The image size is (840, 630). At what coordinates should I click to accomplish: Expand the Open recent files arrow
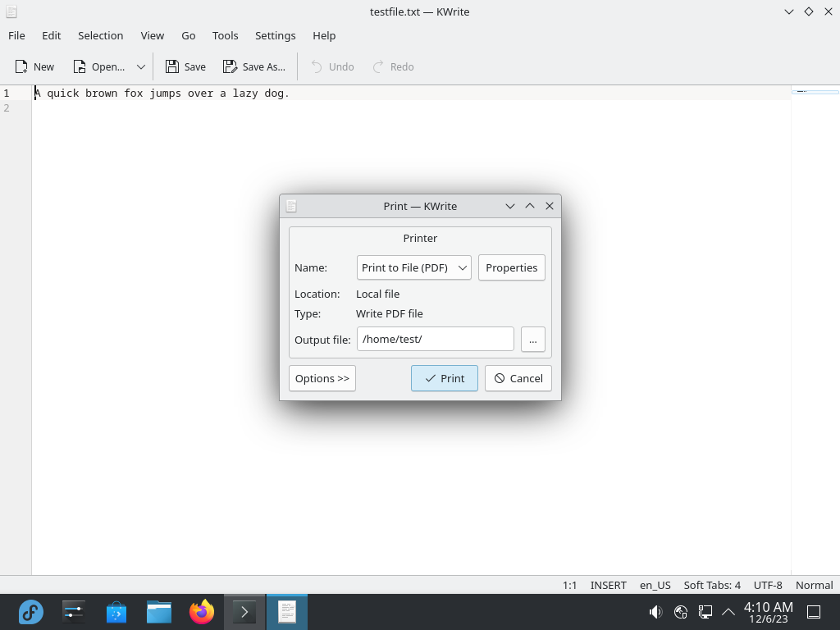pyautogui.click(x=141, y=67)
